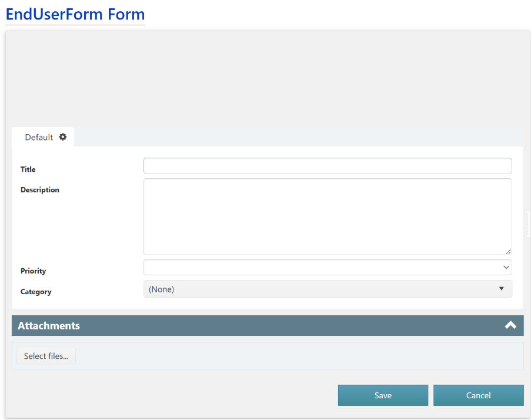Image resolution: width=531 pixels, height=420 pixels.
Task: Click the EndUserForm Form heading
Action: [75, 14]
